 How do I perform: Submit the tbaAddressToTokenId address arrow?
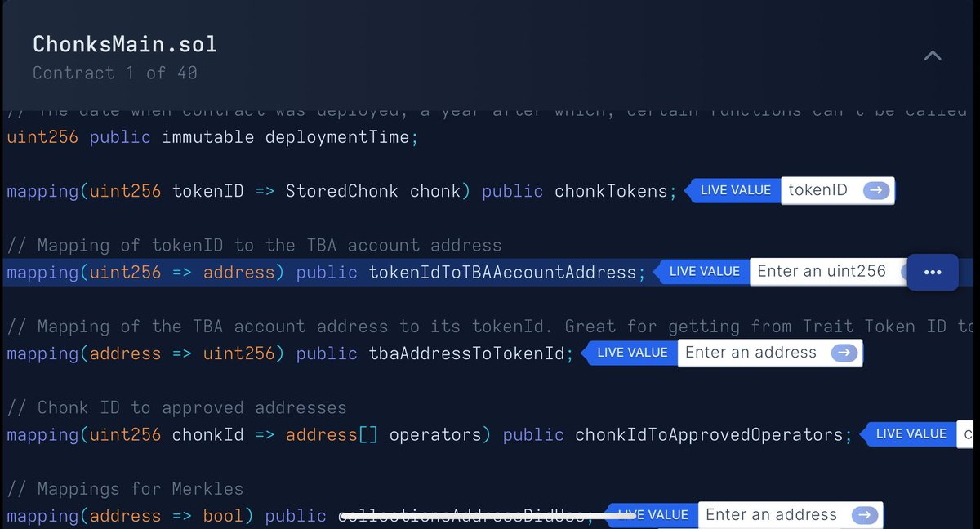tap(844, 353)
